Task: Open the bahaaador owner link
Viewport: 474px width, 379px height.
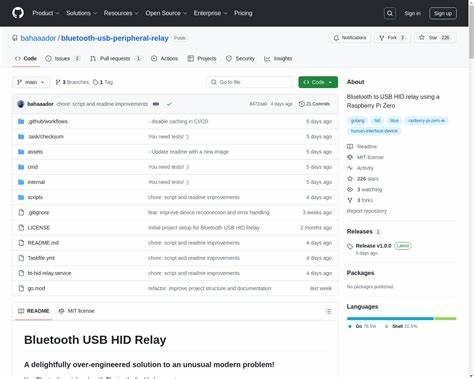Action: point(38,38)
